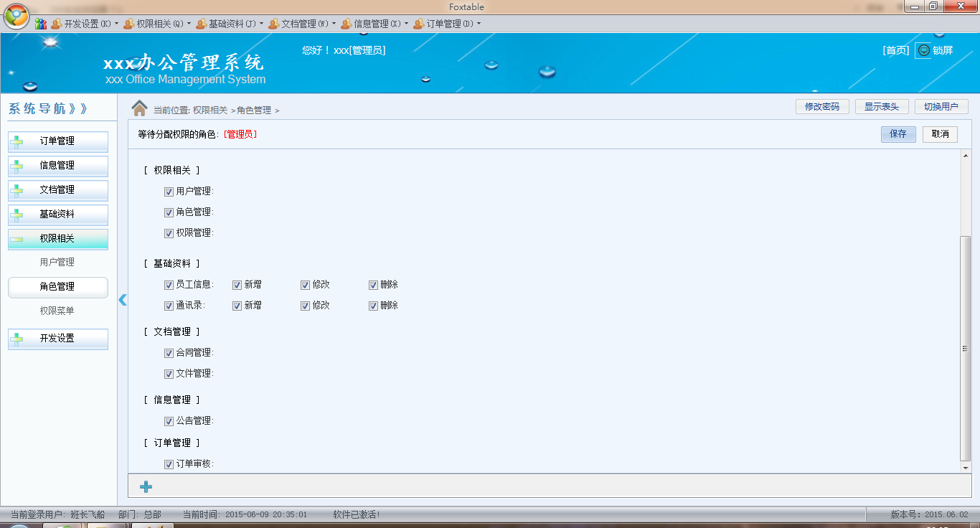This screenshot has height=528, width=980.
Task: Collapse the 权限相关 section in navigation sidebar
Action: [57, 238]
